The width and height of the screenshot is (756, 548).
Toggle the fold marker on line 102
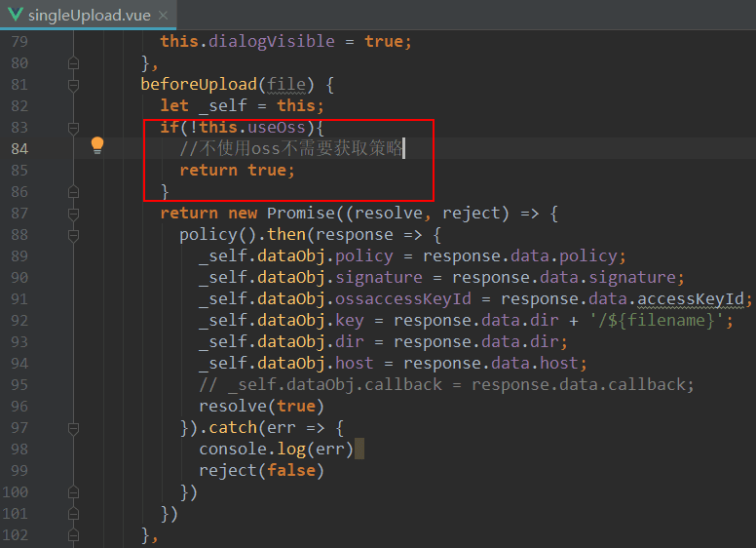point(73,535)
